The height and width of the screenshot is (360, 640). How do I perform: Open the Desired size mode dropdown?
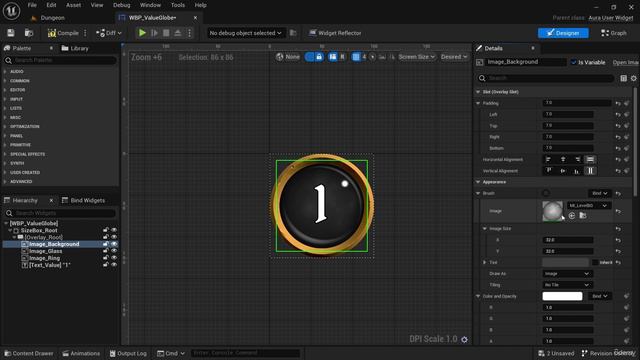tap(454, 57)
